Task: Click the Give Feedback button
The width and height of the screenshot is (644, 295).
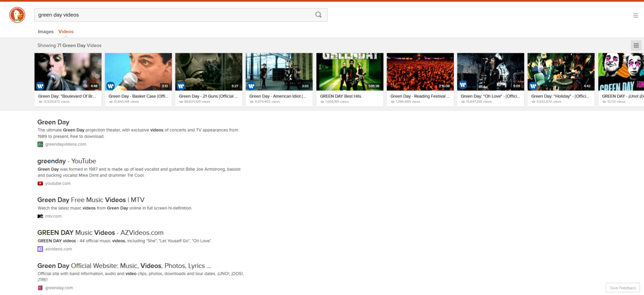Action: coord(623,288)
